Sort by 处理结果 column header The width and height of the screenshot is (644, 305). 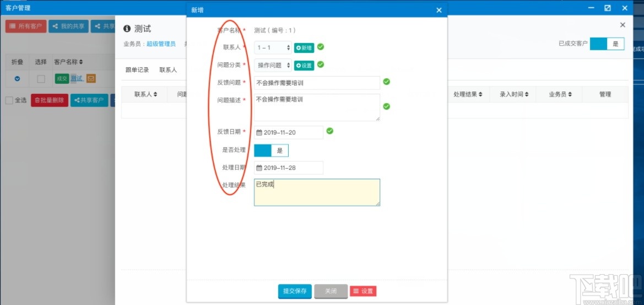click(x=468, y=94)
